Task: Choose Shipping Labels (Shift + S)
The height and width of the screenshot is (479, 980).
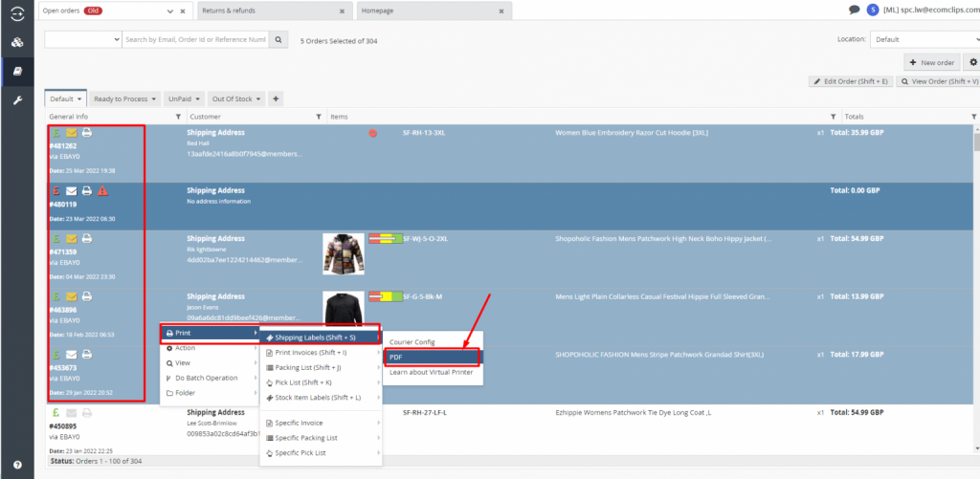Action: coord(320,337)
